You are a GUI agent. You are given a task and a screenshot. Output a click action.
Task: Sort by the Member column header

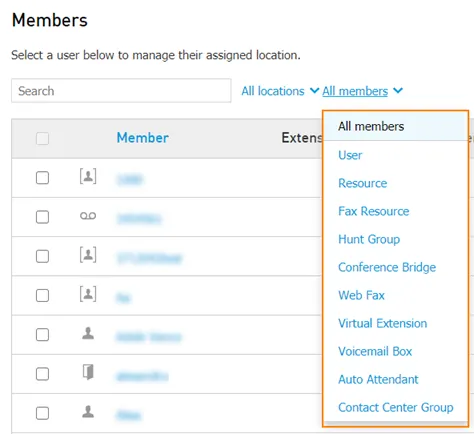143,138
